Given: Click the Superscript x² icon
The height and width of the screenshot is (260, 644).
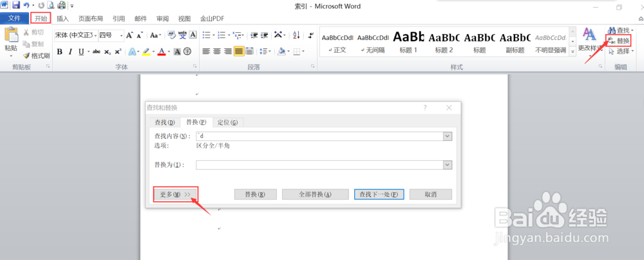Looking at the screenshot, I should coord(118,51).
